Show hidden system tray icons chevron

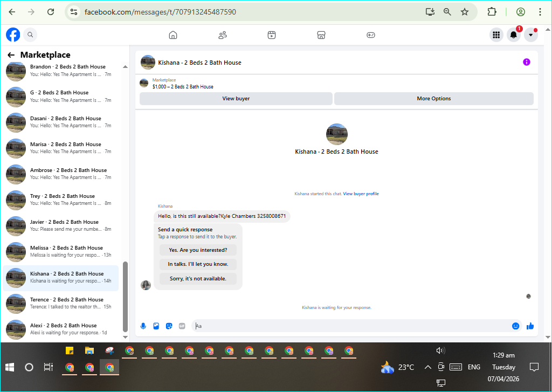[x=427, y=367]
